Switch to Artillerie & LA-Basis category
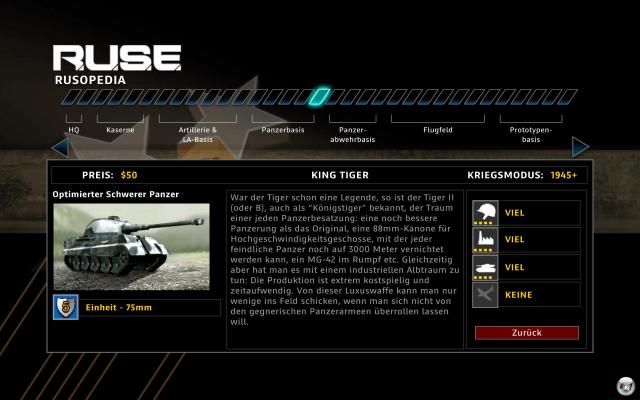The width and height of the screenshot is (640, 400). coord(198,135)
